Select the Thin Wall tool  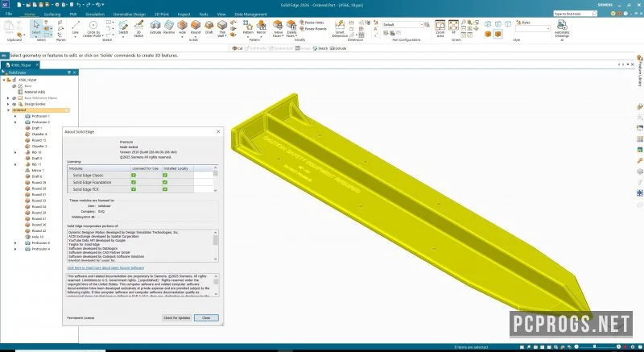[222, 28]
